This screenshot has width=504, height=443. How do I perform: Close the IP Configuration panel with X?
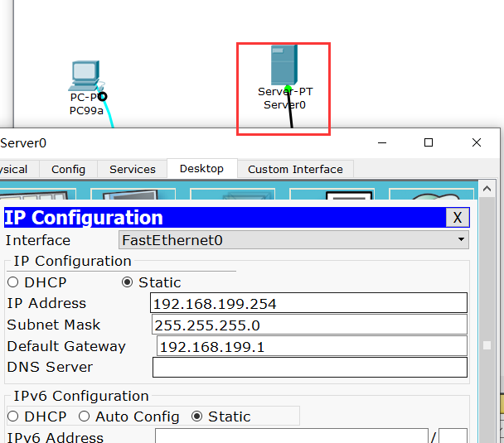(x=458, y=218)
